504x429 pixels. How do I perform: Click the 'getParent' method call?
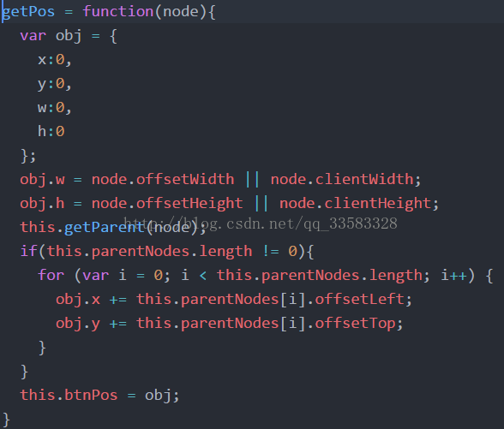point(105,228)
